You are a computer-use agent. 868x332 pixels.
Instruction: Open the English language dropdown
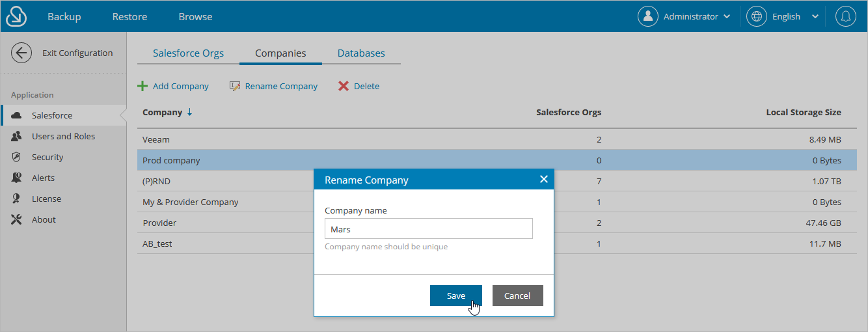783,16
